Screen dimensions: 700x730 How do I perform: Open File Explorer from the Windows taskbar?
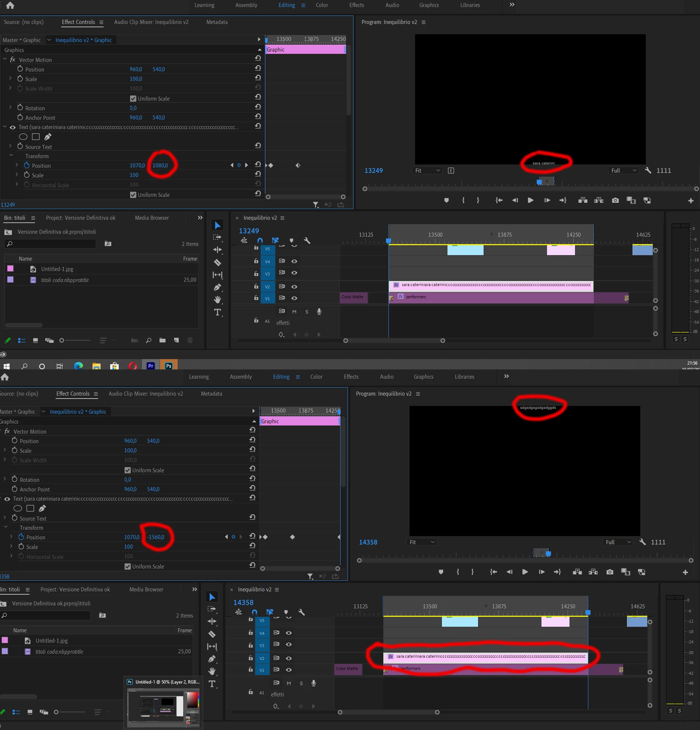97,366
